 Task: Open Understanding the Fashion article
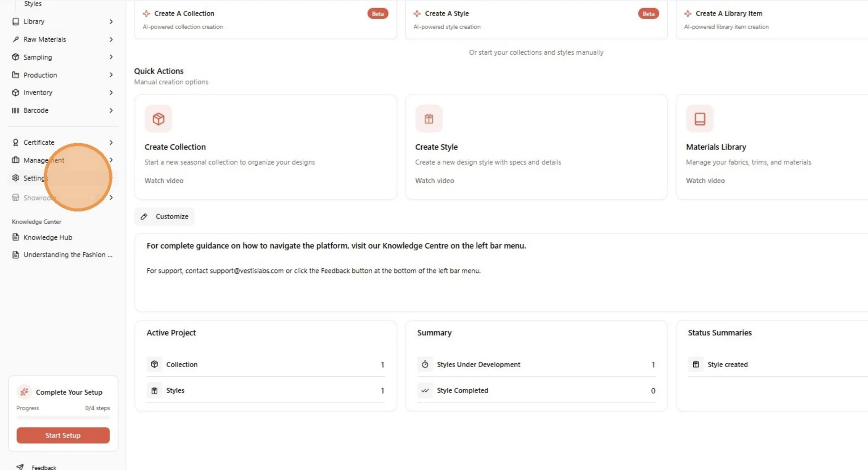coord(63,255)
